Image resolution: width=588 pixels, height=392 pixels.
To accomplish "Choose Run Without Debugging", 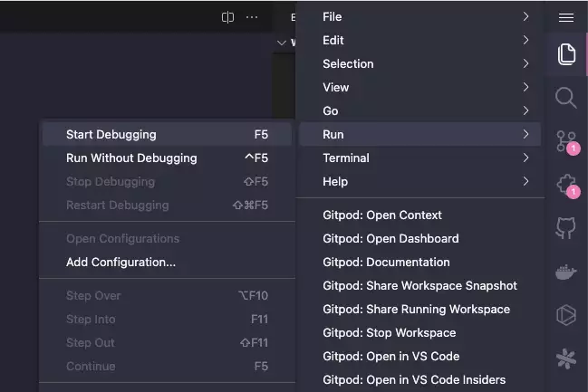I will pos(167,158).
